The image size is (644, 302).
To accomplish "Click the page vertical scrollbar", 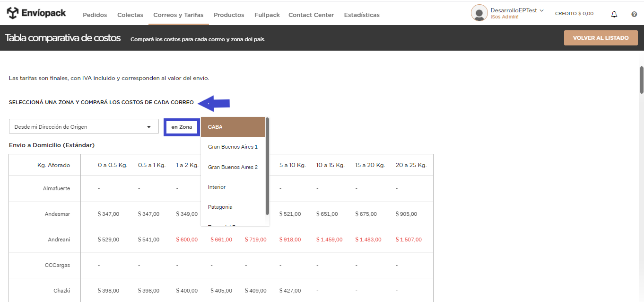I will [x=642, y=80].
